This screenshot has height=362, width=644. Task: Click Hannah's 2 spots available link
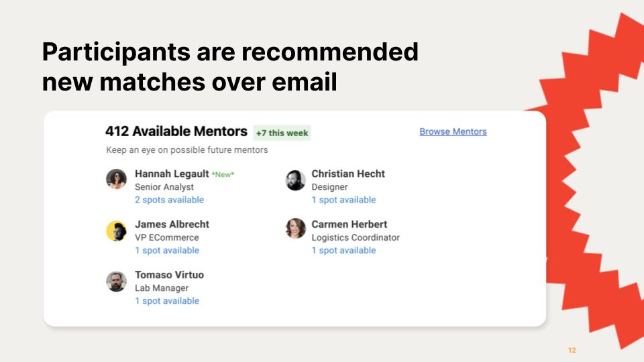(x=169, y=200)
